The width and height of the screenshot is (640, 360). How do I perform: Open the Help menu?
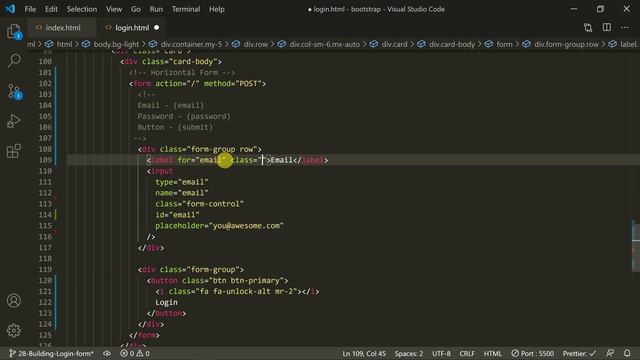click(217, 9)
